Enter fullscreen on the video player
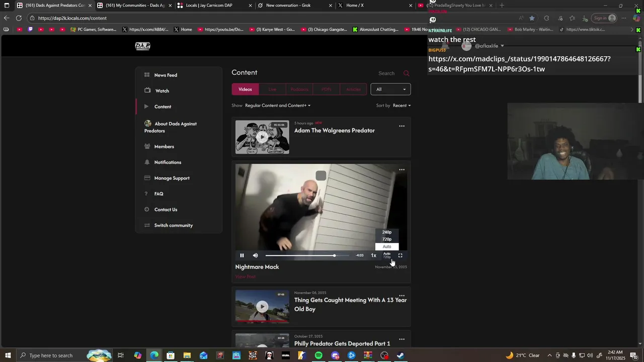The height and width of the screenshot is (362, 644). (400, 255)
